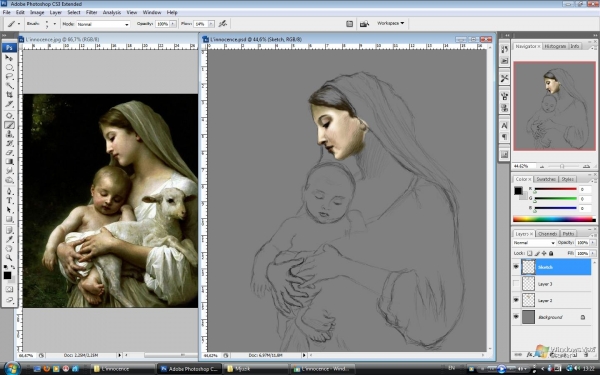
Task: Switch to the Swatches tab
Action: [x=546, y=179]
